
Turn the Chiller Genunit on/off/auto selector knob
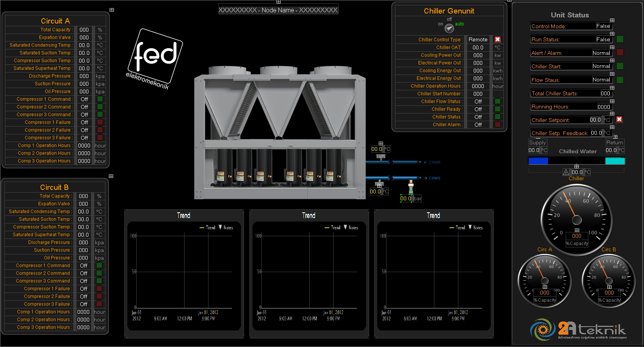pos(449,28)
